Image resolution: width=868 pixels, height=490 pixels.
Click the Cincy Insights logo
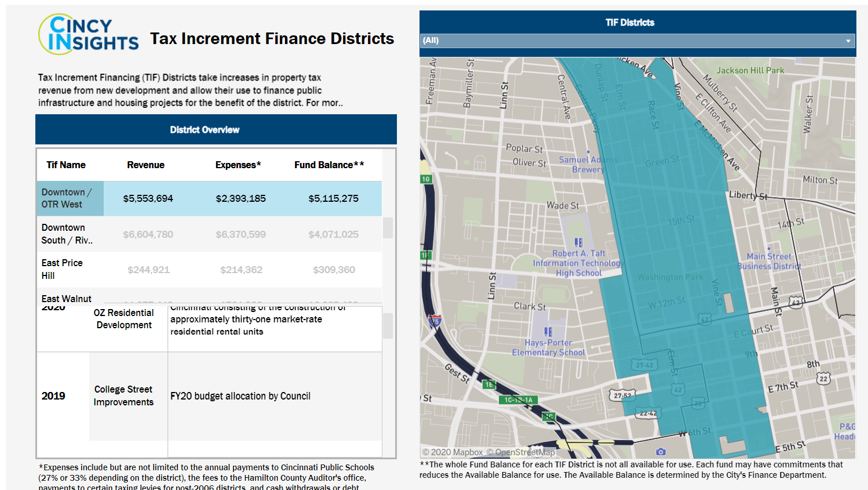pos(89,34)
